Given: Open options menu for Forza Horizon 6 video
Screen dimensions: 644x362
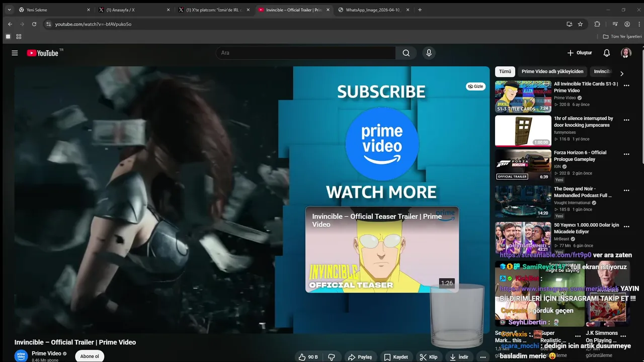Looking at the screenshot, I should point(626,154).
